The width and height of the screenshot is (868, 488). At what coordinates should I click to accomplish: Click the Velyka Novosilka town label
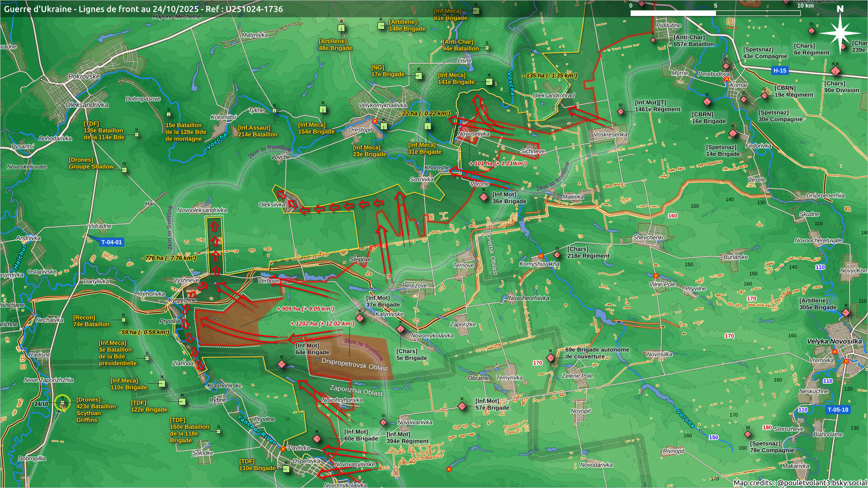click(834, 342)
